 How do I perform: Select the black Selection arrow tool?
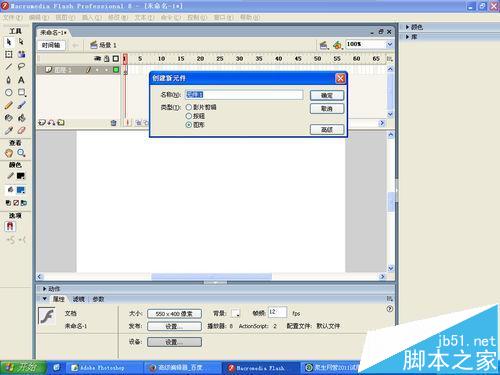(9, 42)
